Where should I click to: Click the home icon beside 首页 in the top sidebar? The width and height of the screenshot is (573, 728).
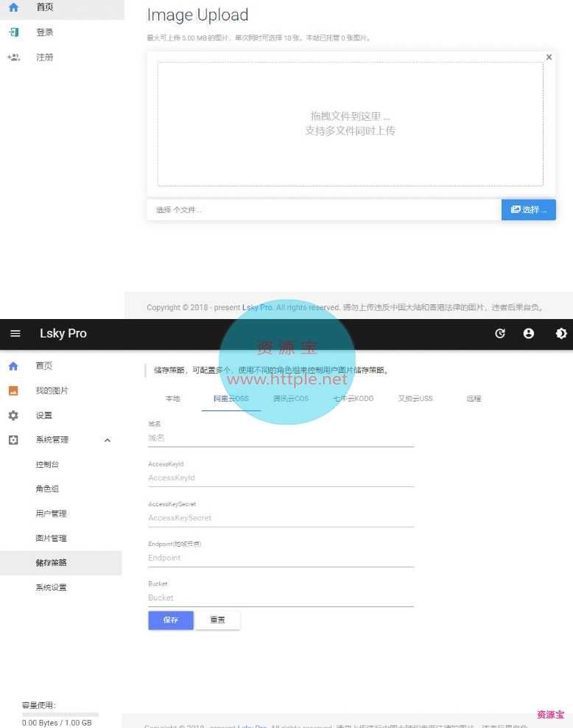coord(13,7)
